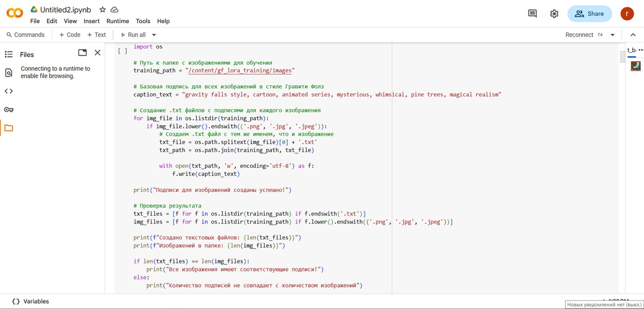The height and width of the screenshot is (309, 644).
Task: Open the Variables panel at the bottom
Action: (x=31, y=301)
